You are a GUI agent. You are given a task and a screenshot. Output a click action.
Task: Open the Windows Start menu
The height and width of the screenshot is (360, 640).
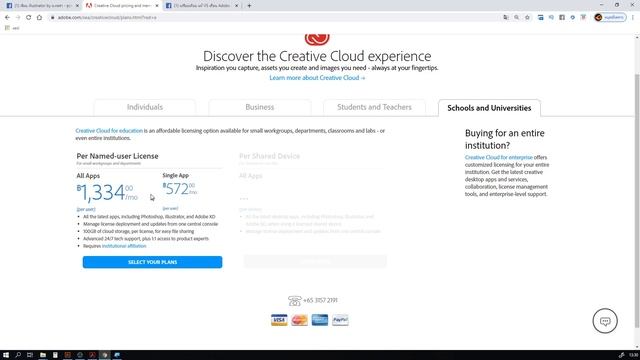point(6,355)
